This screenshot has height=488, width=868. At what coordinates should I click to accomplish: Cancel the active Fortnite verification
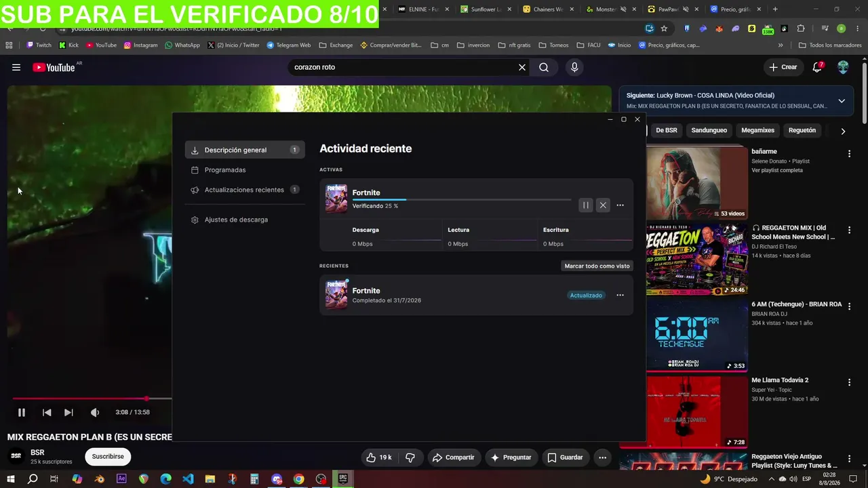[603, 205]
